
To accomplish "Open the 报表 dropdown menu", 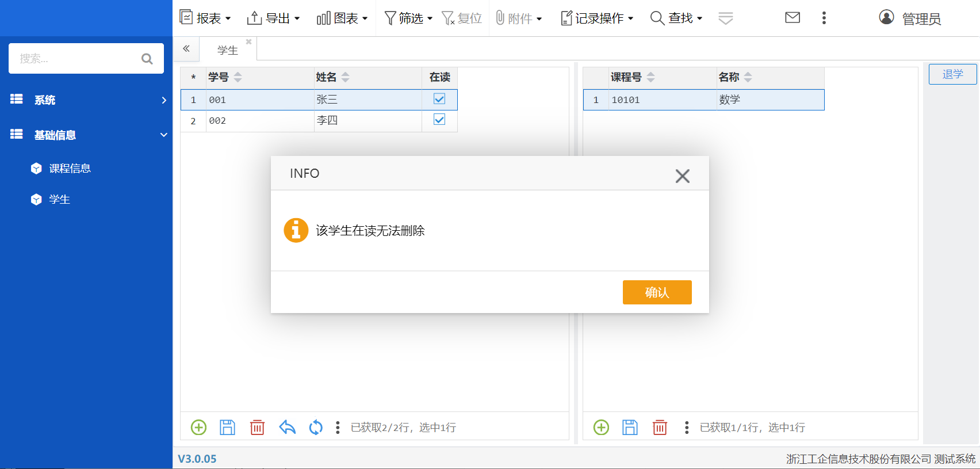I will tap(205, 18).
